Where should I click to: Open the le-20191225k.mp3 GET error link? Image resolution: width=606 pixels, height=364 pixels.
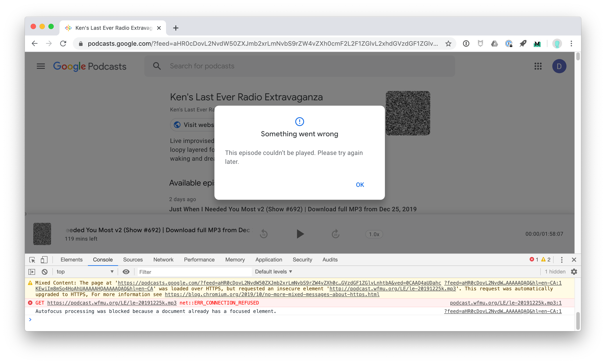pyautogui.click(x=112, y=303)
